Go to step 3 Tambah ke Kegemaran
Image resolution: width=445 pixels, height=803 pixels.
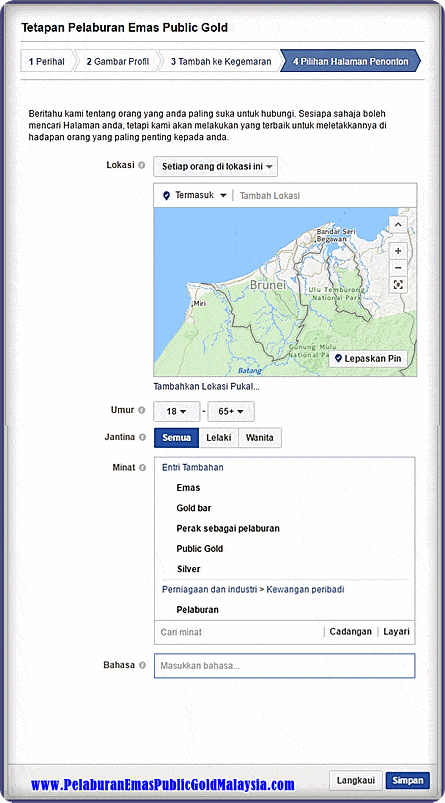tap(221, 61)
